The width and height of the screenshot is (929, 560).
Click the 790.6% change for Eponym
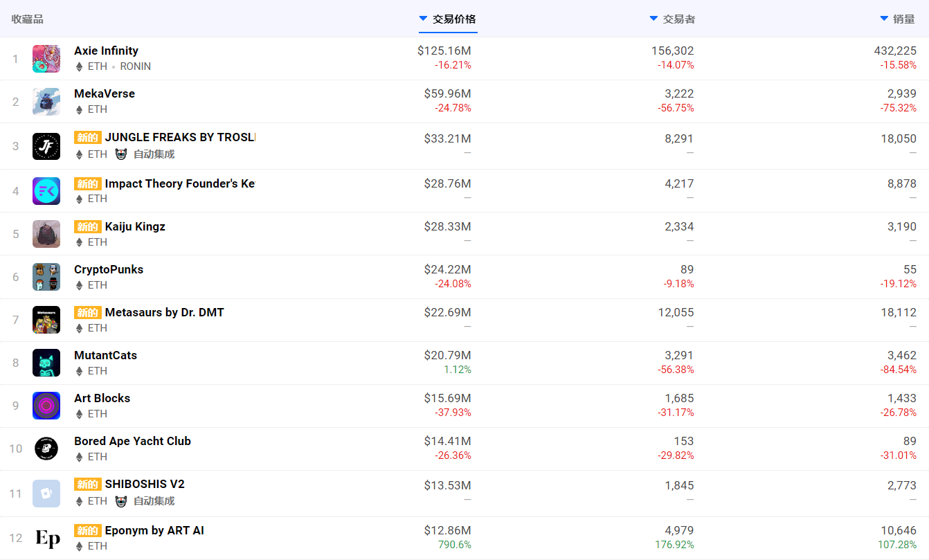pyautogui.click(x=455, y=545)
